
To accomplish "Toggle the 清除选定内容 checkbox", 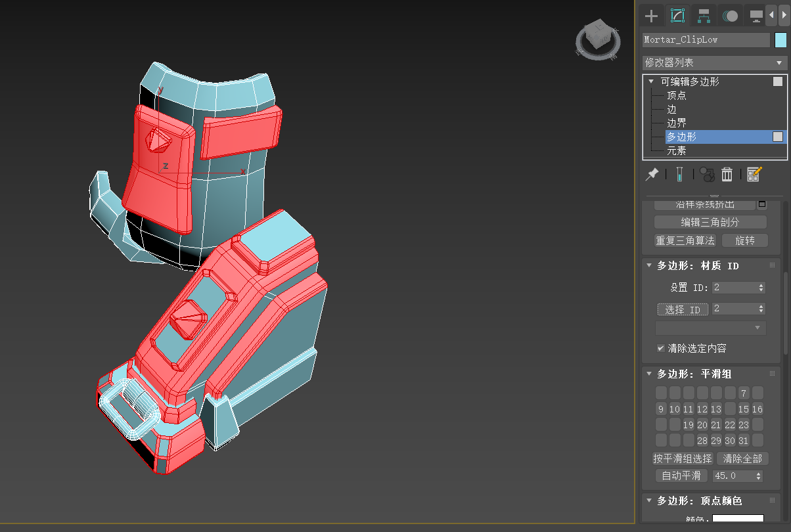I will (661, 348).
